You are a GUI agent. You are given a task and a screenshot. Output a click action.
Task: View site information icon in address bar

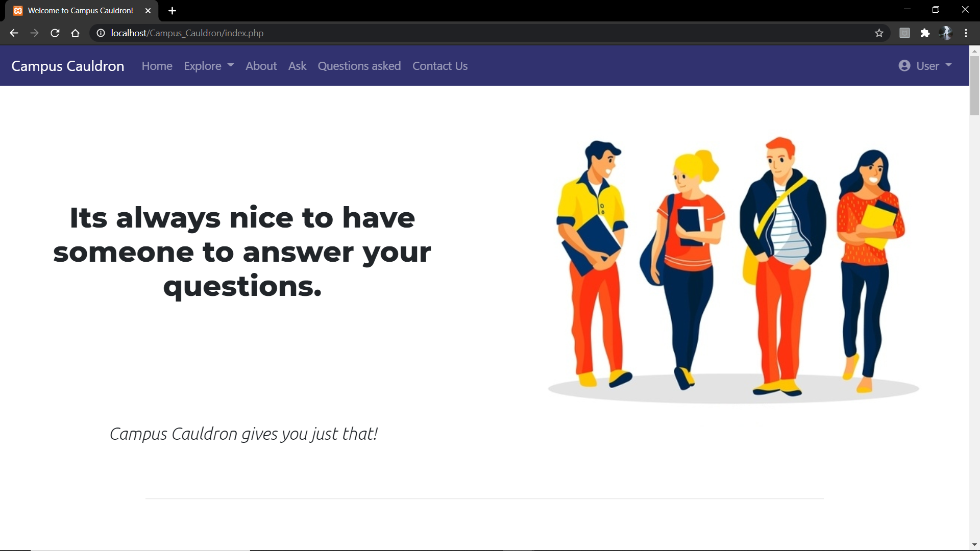(101, 33)
